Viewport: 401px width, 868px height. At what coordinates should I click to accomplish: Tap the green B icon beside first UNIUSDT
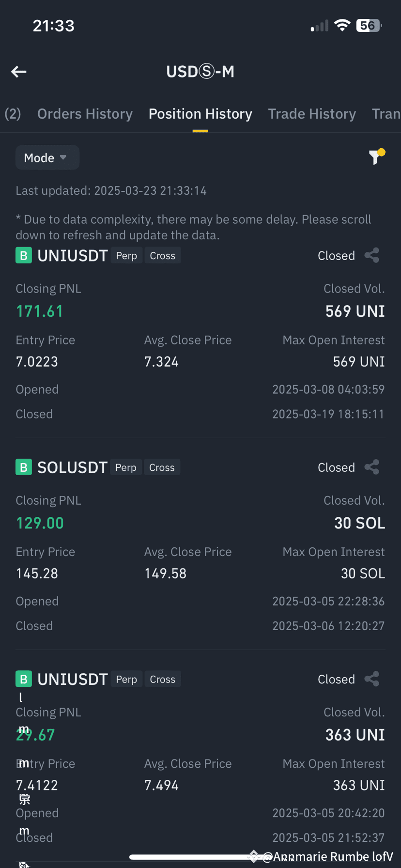pyautogui.click(x=24, y=255)
